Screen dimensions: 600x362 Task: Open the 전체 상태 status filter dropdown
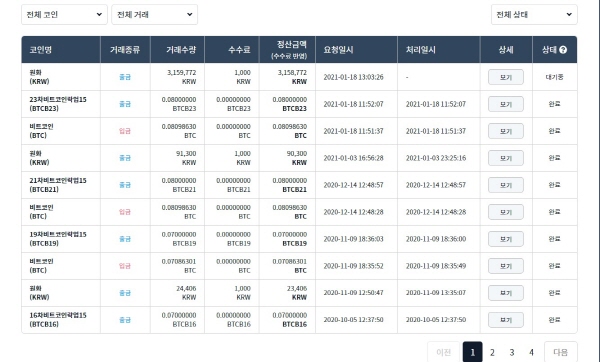click(x=534, y=15)
